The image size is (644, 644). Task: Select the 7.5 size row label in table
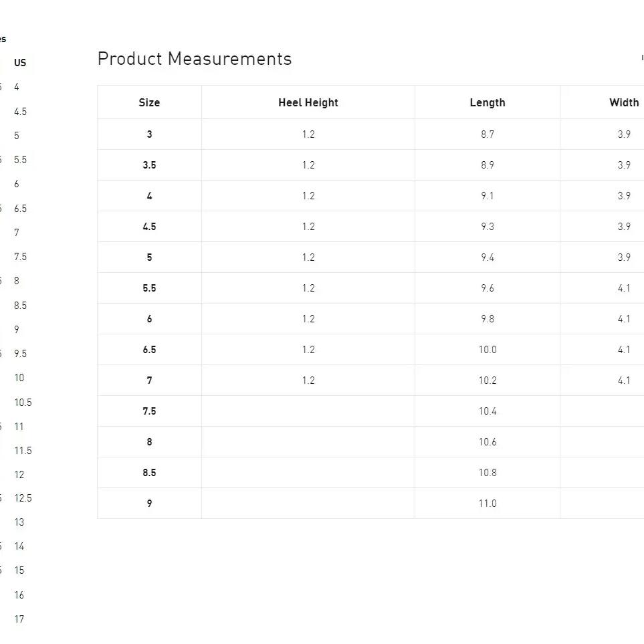pos(150,411)
